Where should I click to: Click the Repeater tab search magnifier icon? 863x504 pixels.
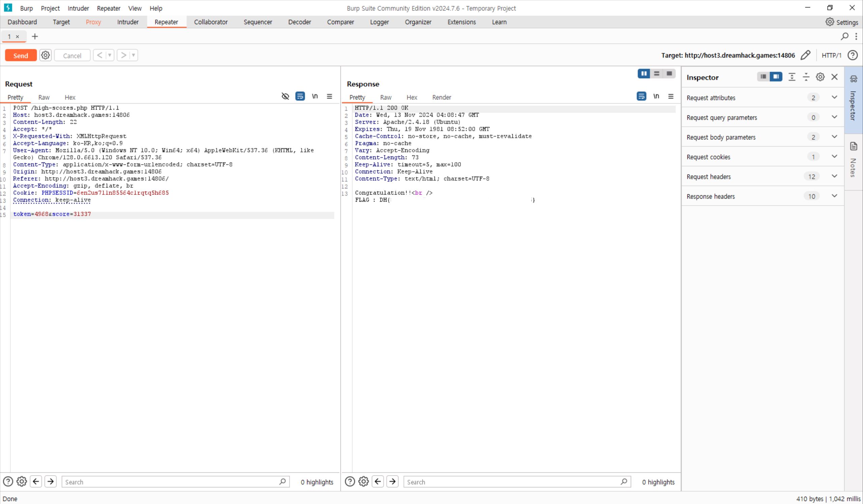coord(844,36)
